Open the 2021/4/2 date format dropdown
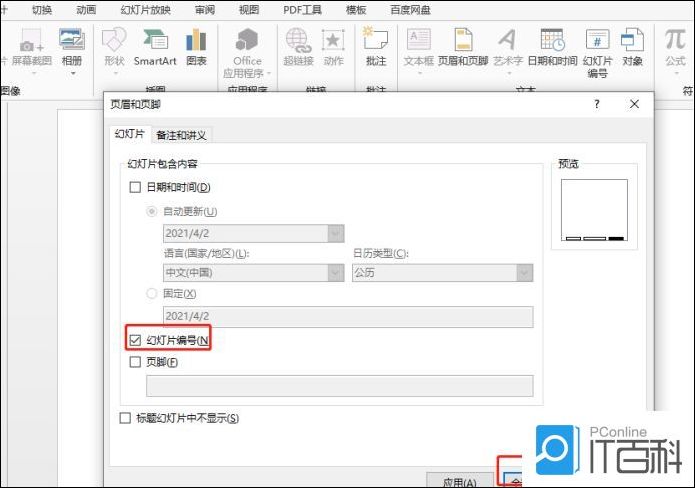695x488 pixels. 336,233
